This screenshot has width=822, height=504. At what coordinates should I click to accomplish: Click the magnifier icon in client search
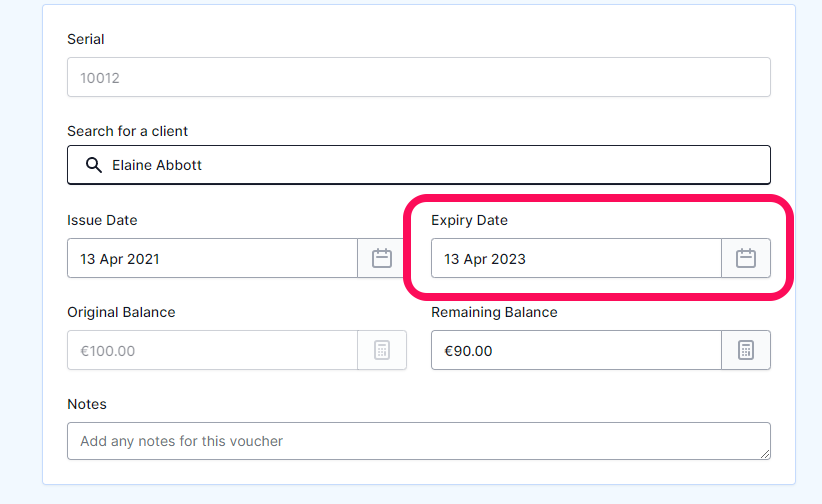pos(94,165)
